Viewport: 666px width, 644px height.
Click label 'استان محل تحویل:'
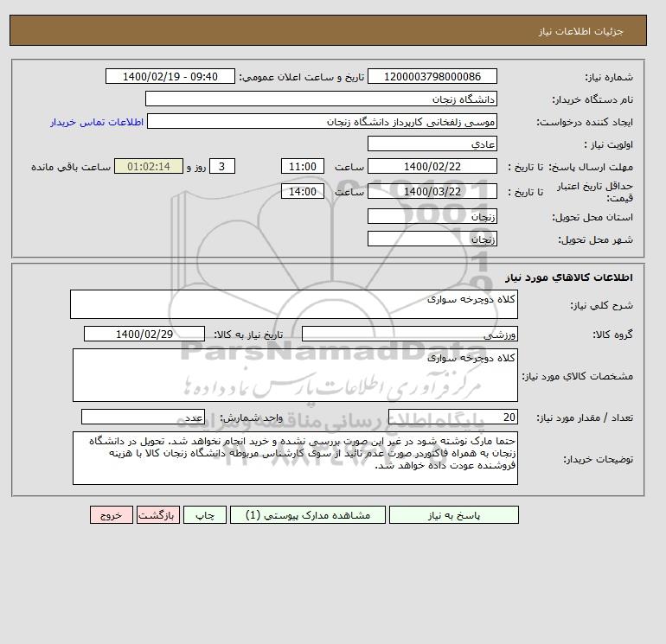tap(592, 217)
